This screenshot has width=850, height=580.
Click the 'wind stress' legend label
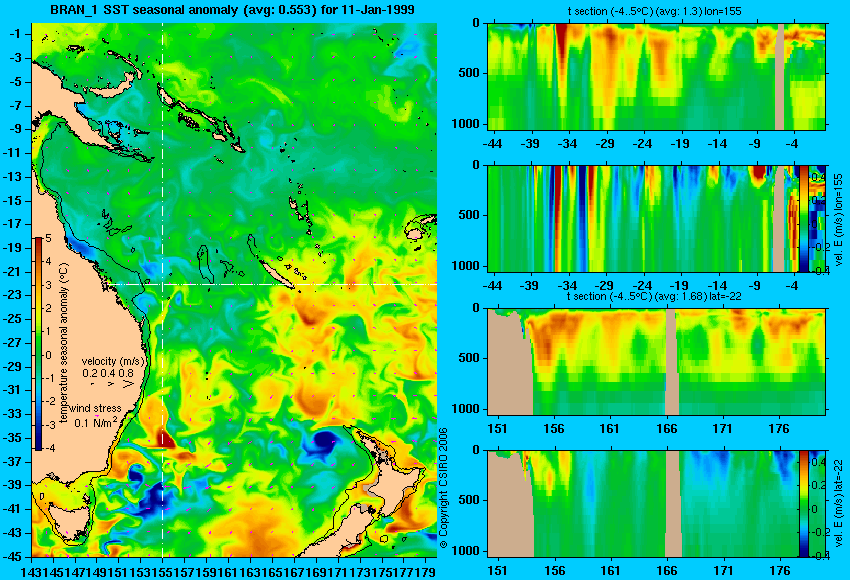tap(95, 408)
